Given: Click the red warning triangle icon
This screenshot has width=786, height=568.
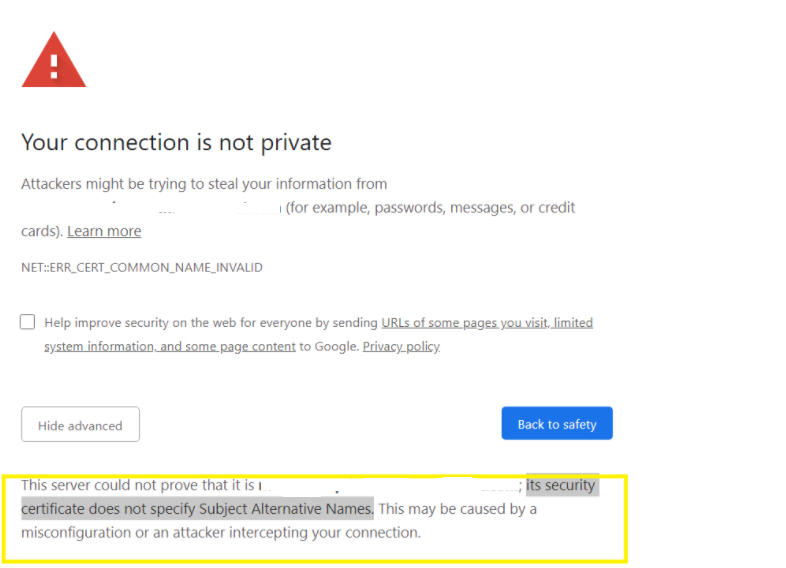Looking at the screenshot, I should tap(54, 60).
